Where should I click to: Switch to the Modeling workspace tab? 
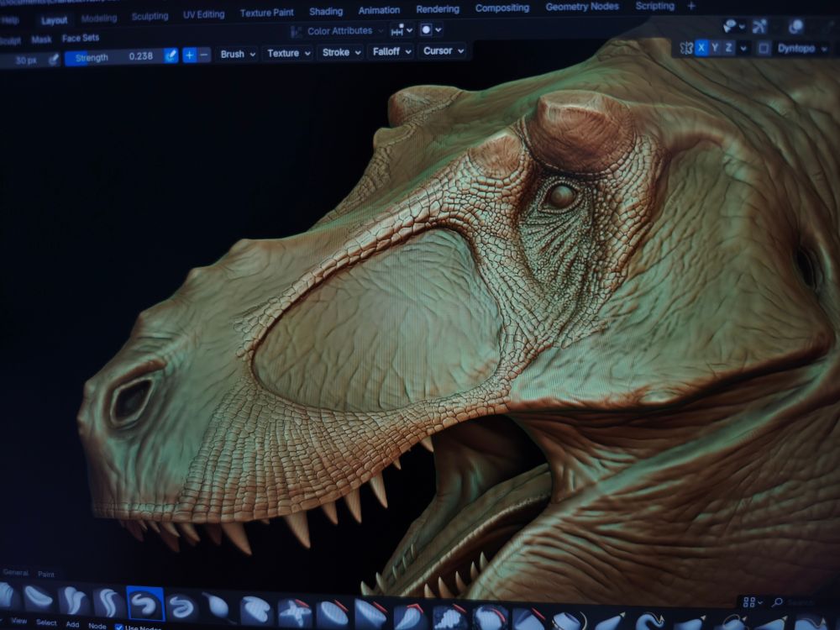(x=99, y=18)
